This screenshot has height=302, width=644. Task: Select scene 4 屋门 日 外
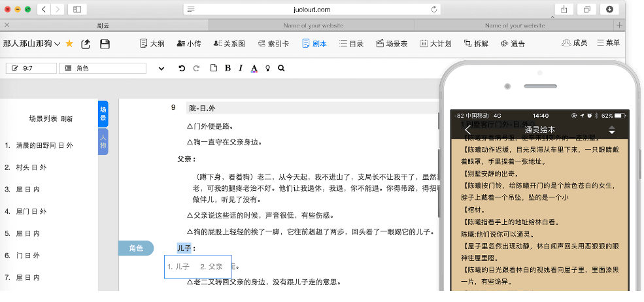(x=25, y=211)
